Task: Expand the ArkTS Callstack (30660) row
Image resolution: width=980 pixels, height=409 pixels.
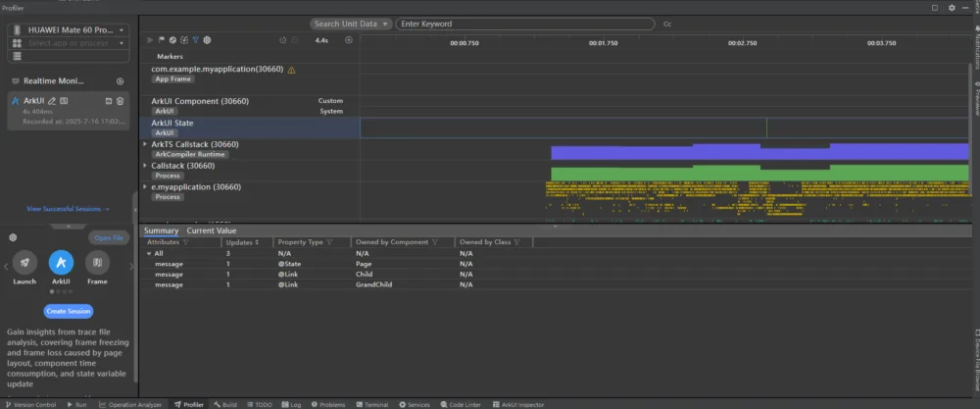Action: pos(146,144)
